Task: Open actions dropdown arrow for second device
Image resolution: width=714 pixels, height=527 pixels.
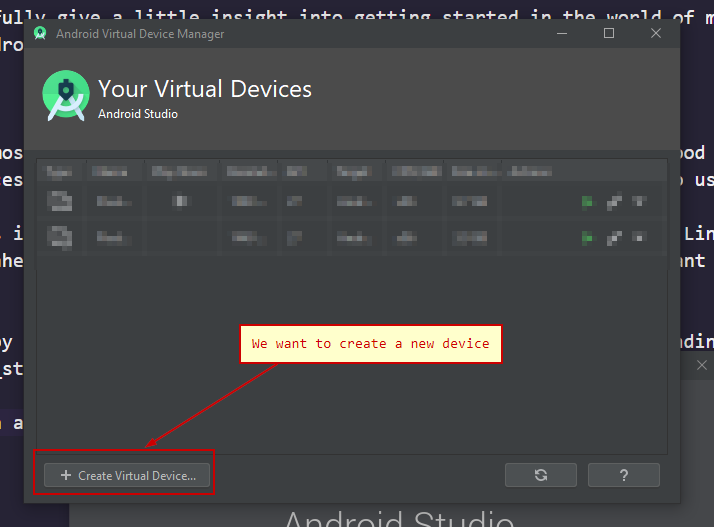Action: click(x=639, y=237)
